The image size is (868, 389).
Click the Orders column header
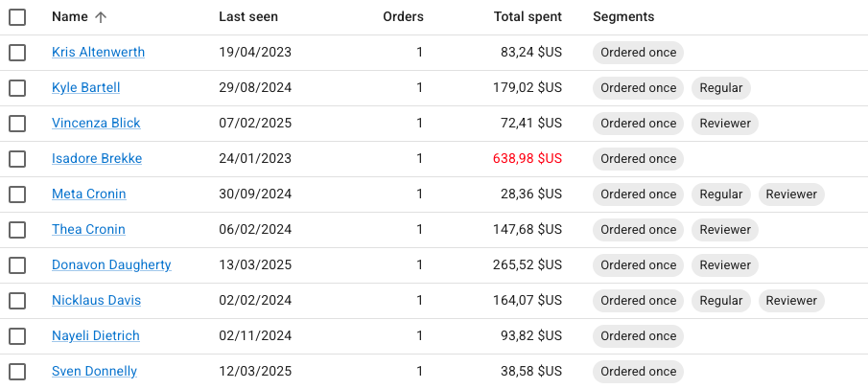403,17
